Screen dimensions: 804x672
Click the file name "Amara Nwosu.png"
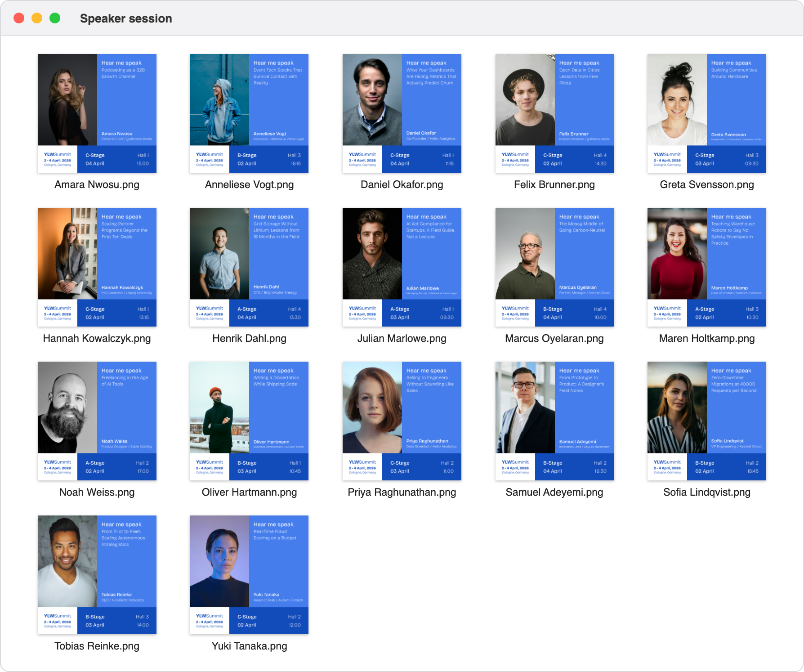pyautogui.click(x=97, y=184)
